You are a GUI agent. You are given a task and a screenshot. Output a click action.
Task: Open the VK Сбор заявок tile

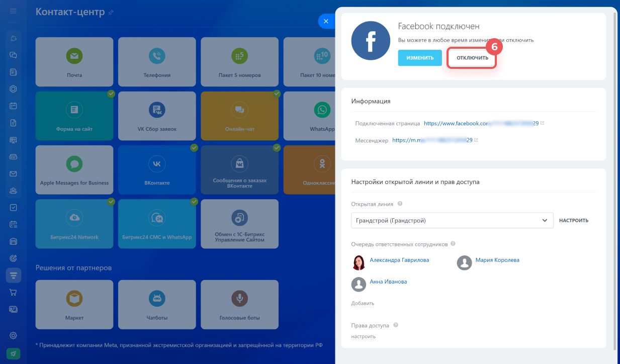(x=157, y=116)
